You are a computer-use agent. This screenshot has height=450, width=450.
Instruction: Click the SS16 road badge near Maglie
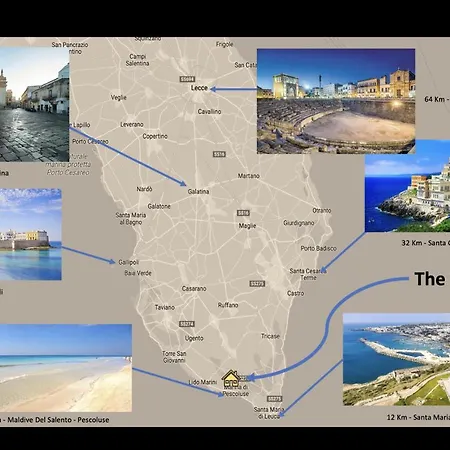[x=243, y=213]
